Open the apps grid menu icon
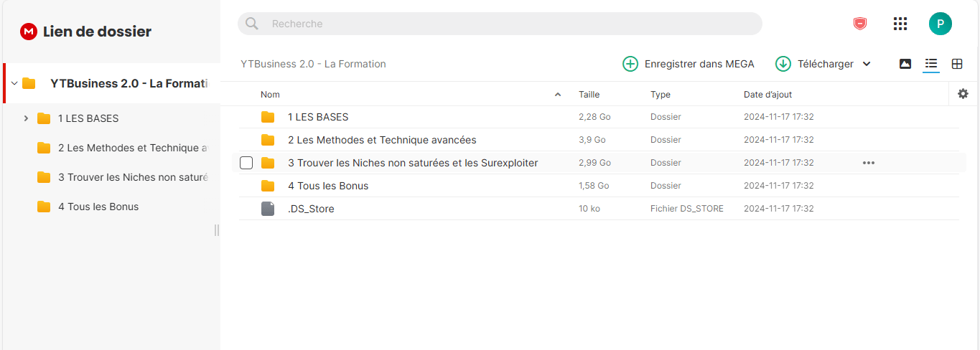 click(900, 24)
